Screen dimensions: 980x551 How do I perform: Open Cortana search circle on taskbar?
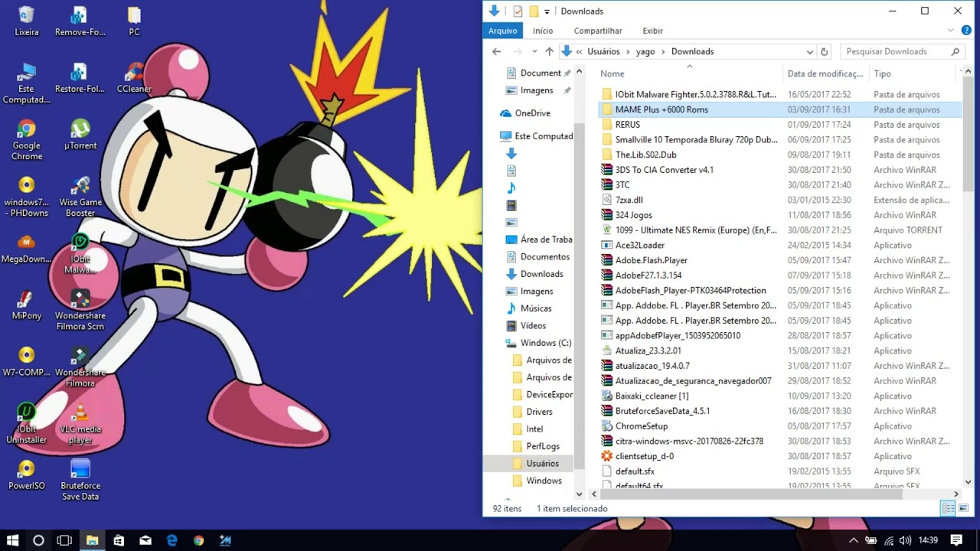[38, 540]
